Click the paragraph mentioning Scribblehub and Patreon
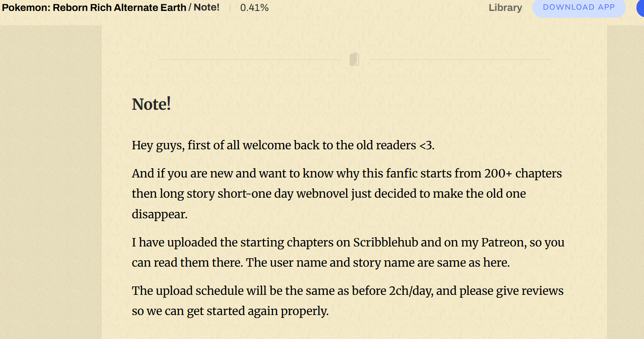 pos(348,252)
